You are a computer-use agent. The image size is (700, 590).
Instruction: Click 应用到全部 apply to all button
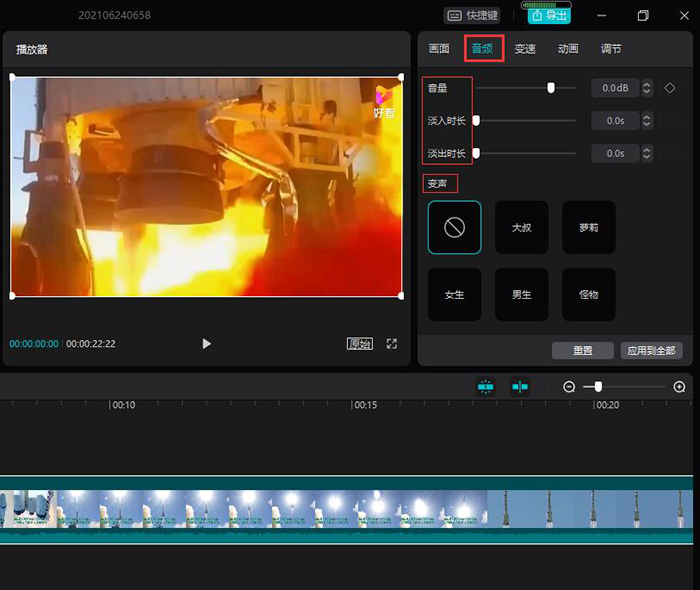pos(651,351)
